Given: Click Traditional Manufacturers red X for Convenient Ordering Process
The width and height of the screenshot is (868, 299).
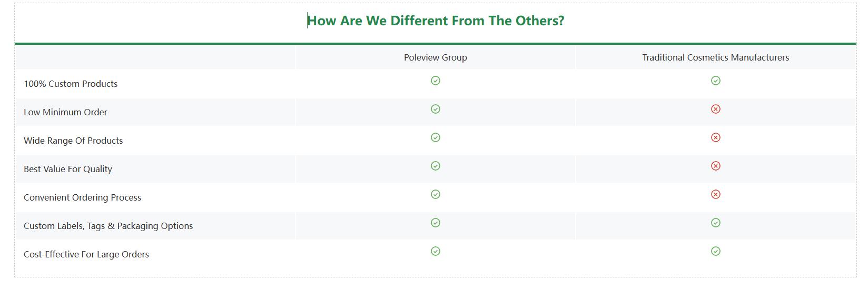Looking at the screenshot, I should click(716, 194).
